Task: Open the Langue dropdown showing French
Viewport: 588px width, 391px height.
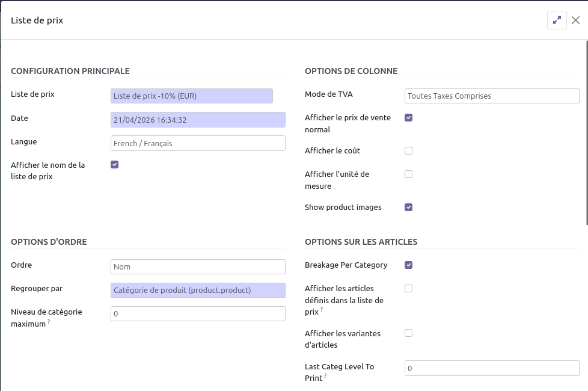Action: coord(198,143)
